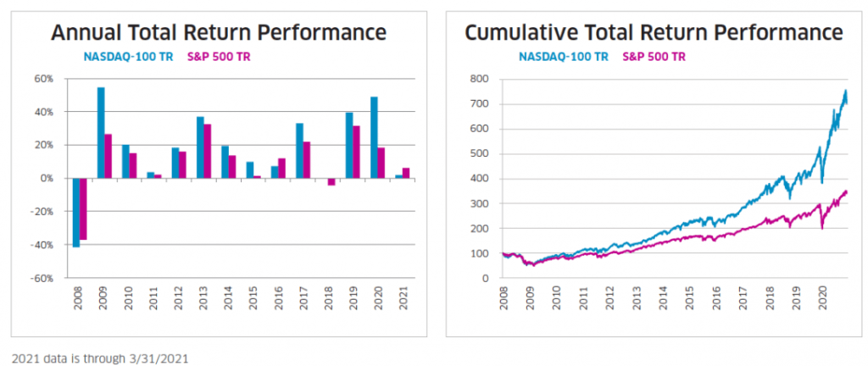
Task: Click the 2017 blue NASDAQ-100 bar
Action: tap(299, 151)
